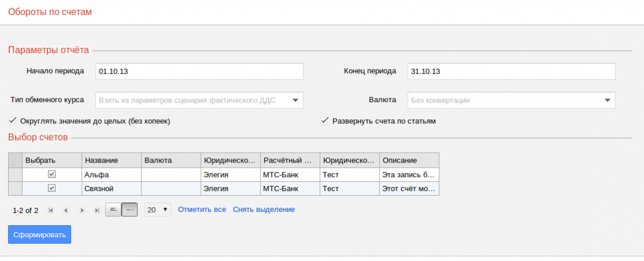Toggle rounding values to whole numbers

point(13,121)
